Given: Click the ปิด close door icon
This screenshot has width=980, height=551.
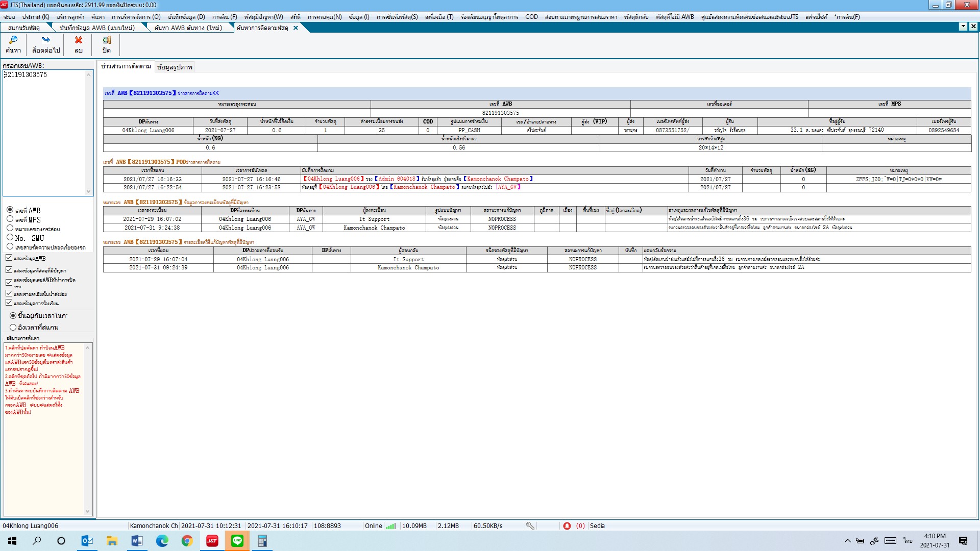Looking at the screenshot, I should [106, 40].
